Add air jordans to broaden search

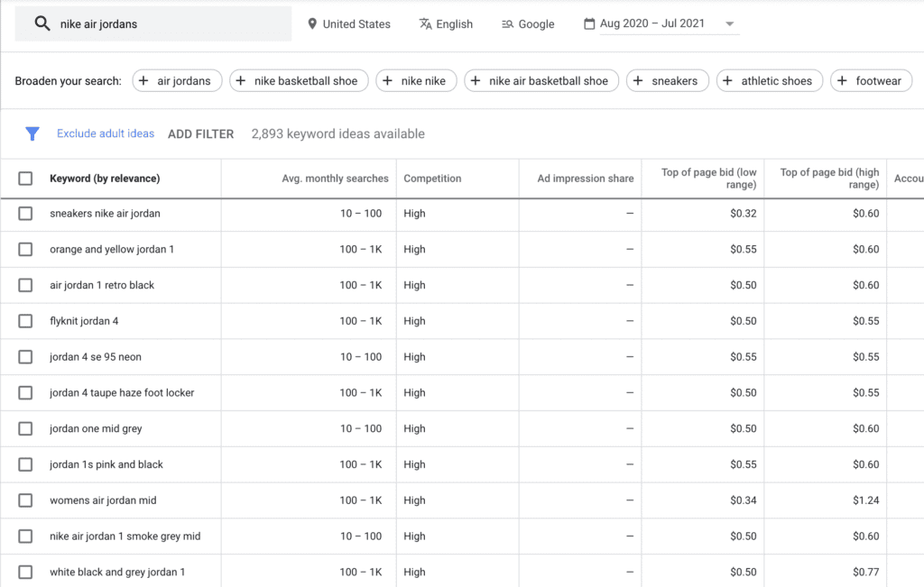[177, 80]
